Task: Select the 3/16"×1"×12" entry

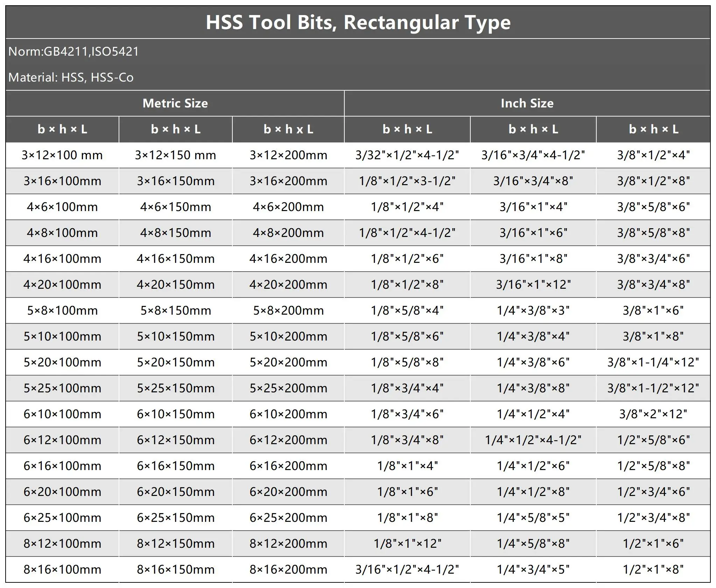Action: coord(533,285)
